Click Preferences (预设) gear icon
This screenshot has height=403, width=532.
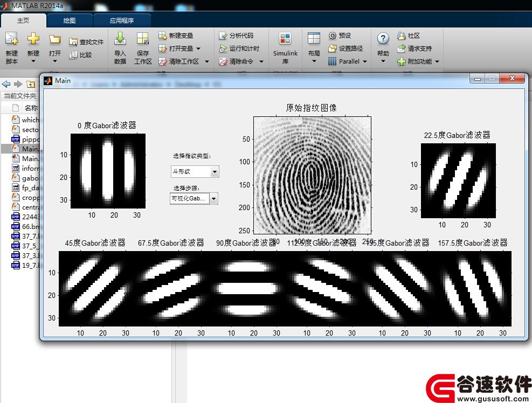pyautogui.click(x=333, y=36)
